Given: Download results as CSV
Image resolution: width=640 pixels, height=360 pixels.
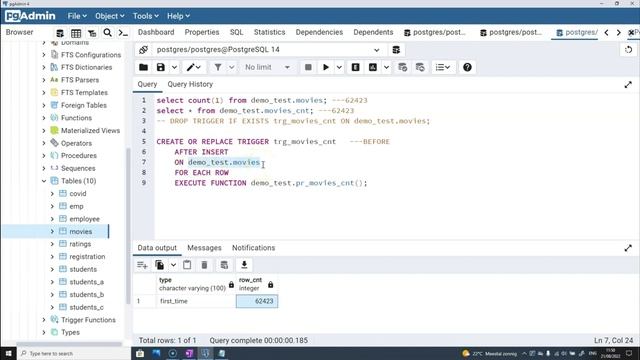Looking at the screenshot, I should click(244, 265).
